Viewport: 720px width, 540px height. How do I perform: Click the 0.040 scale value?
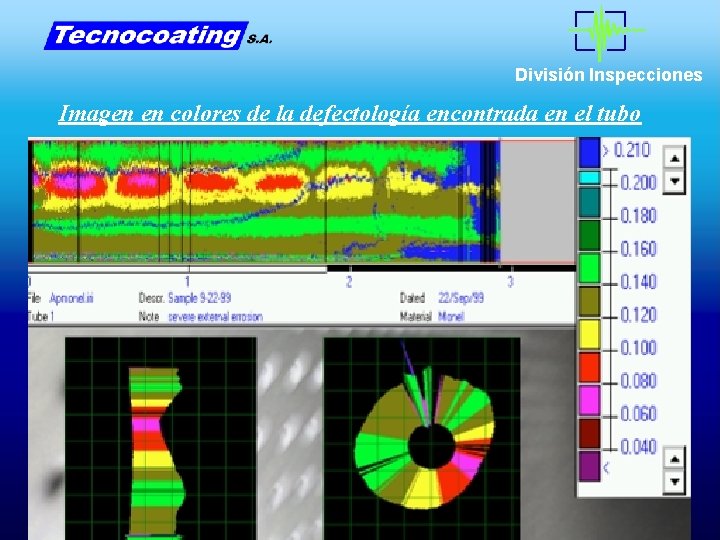(638, 447)
